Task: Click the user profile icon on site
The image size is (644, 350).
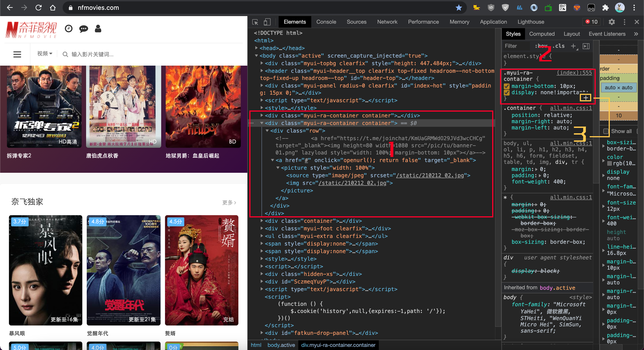Action: (x=98, y=29)
